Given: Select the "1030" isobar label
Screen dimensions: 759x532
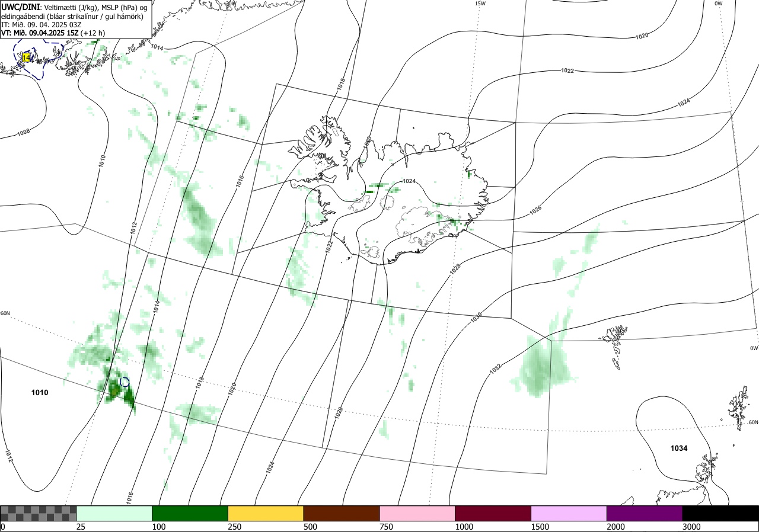Looking at the screenshot, I should pyautogui.click(x=476, y=318).
